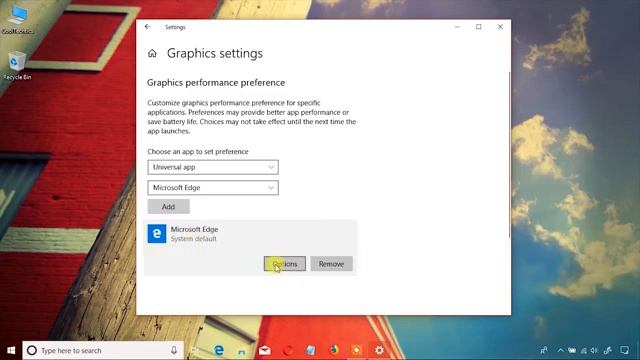The width and height of the screenshot is (640, 360).
Task: Click the Add button
Action: tap(169, 207)
